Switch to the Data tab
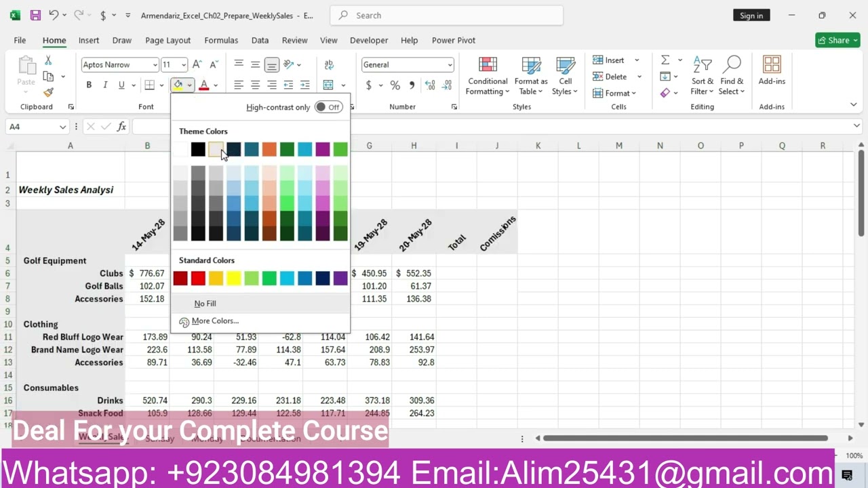 260,40
